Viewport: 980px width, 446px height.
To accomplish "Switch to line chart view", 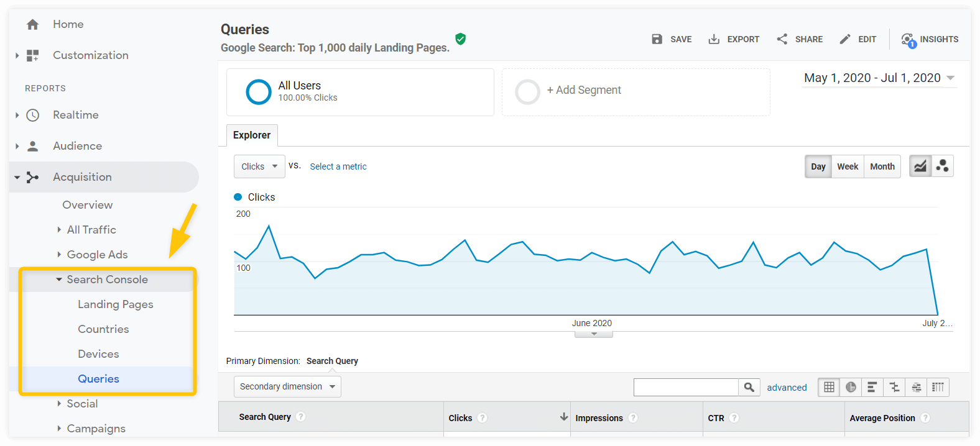I will [x=920, y=166].
